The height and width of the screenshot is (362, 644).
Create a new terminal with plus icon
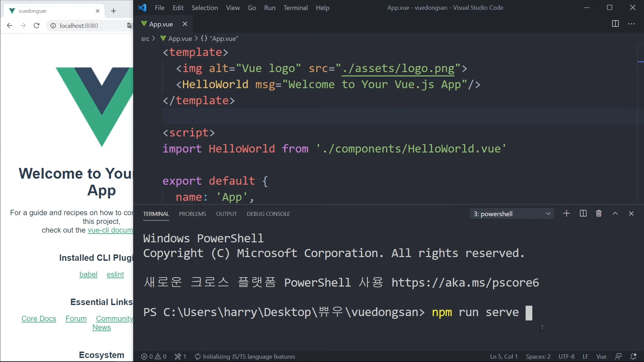tap(567, 214)
